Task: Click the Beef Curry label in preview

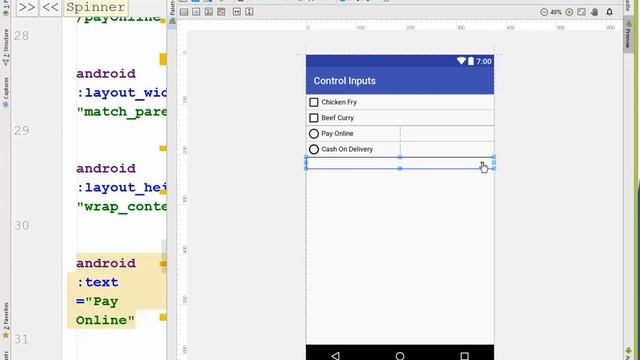Action: [338, 118]
